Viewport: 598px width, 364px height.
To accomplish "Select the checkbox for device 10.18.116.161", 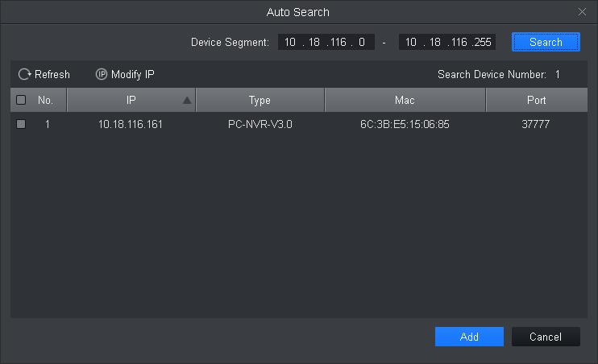I will (x=21, y=124).
